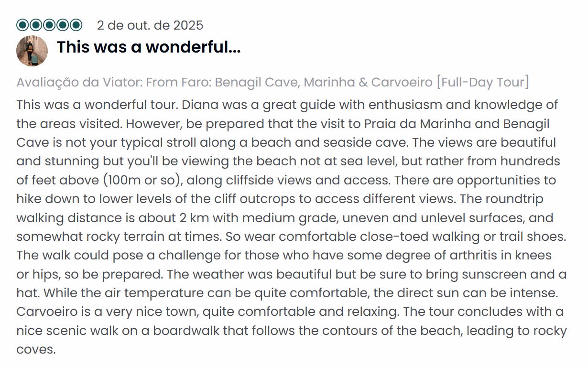Click the final word "coves." of the review
588x366 pixels.
(x=36, y=349)
